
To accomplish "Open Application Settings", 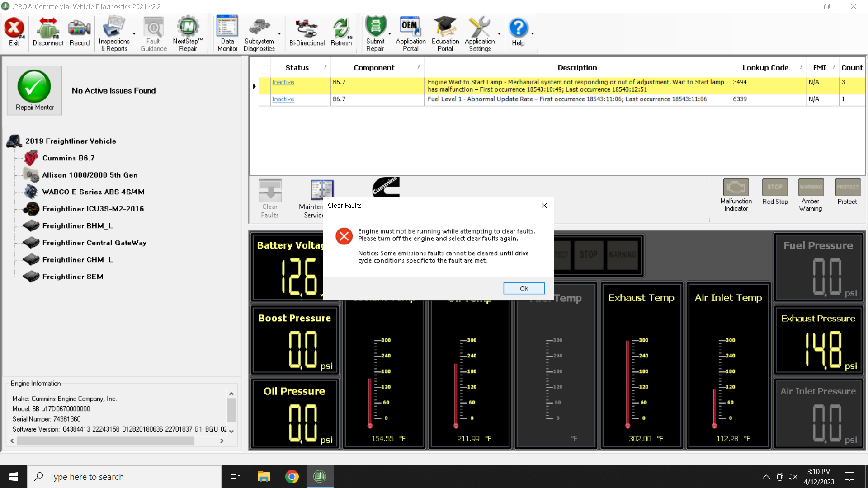I will (480, 34).
